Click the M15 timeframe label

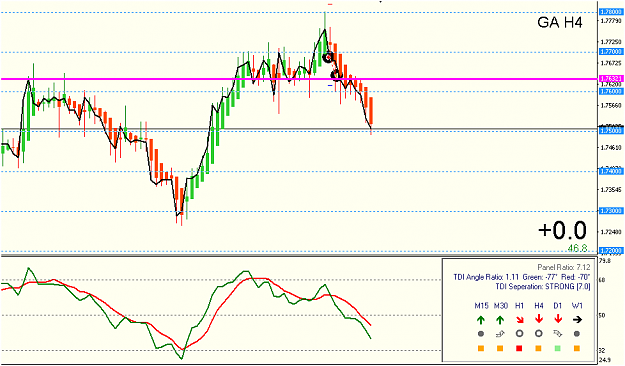click(481, 306)
